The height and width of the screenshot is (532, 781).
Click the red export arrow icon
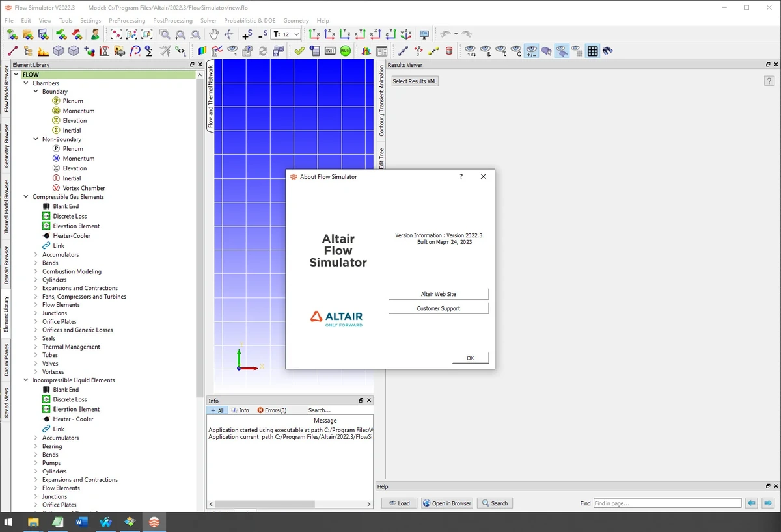pos(77,34)
